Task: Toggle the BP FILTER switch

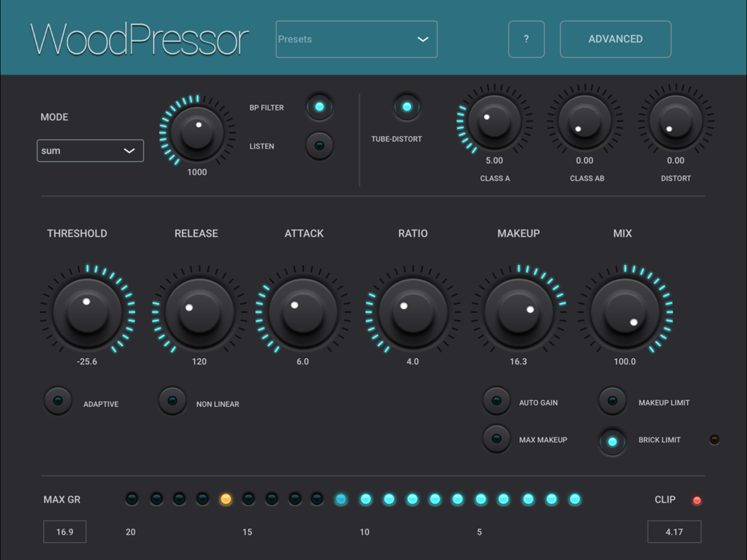Action: (x=319, y=107)
